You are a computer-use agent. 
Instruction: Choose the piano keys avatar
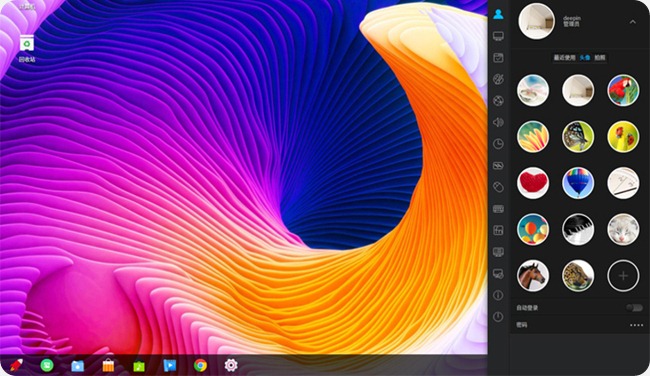(578, 229)
